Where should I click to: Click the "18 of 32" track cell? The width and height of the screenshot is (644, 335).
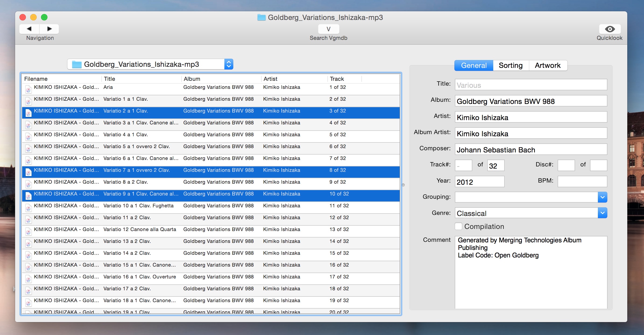(x=339, y=289)
